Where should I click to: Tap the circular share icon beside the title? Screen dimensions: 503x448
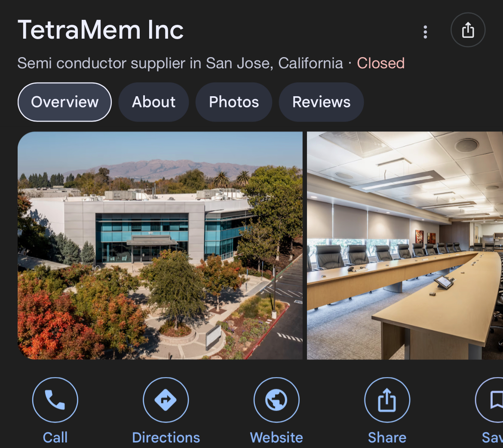[468, 30]
